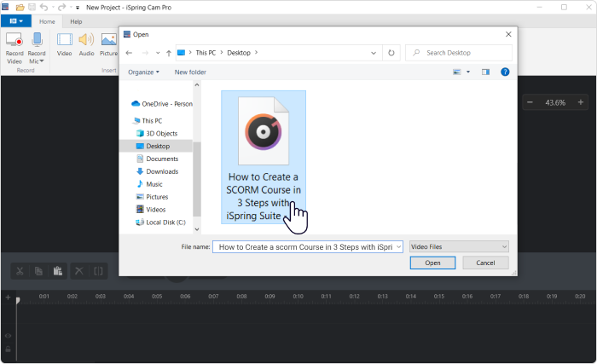Insert a Picture from the ribbon

tap(108, 44)
